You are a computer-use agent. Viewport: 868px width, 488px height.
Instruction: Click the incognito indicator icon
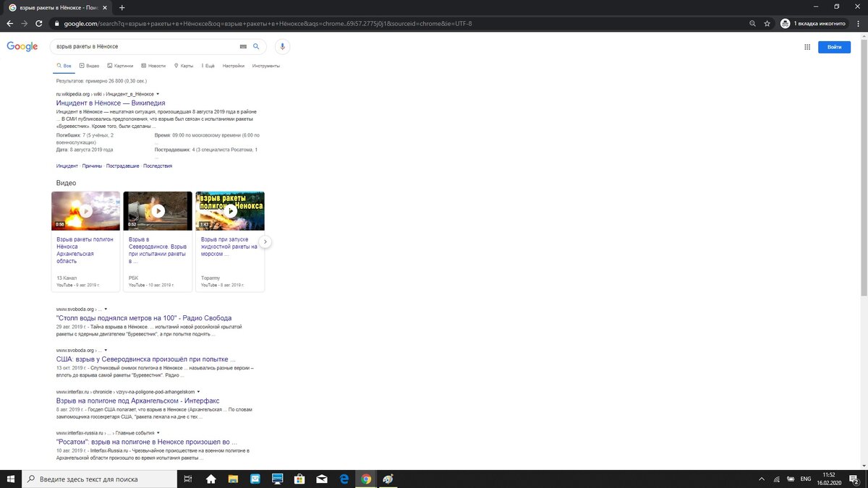(786, 23)
